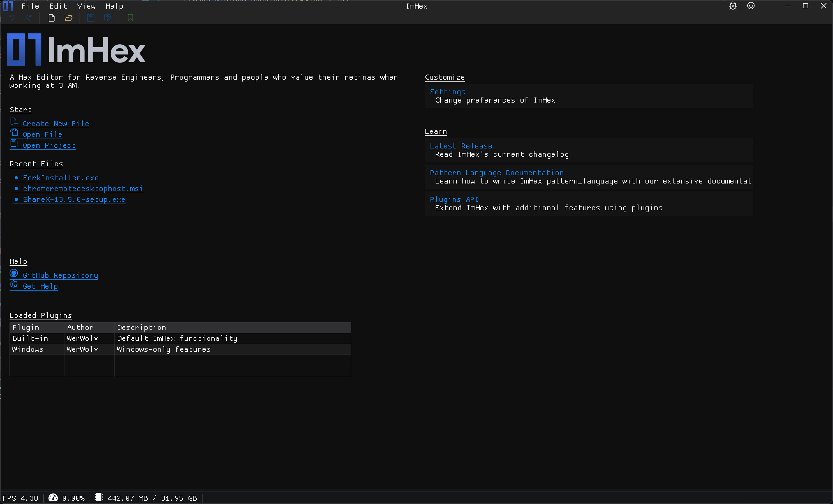Click the Get Help link
The height and width of the screenshot is (504, 833).
coord(40,286)
